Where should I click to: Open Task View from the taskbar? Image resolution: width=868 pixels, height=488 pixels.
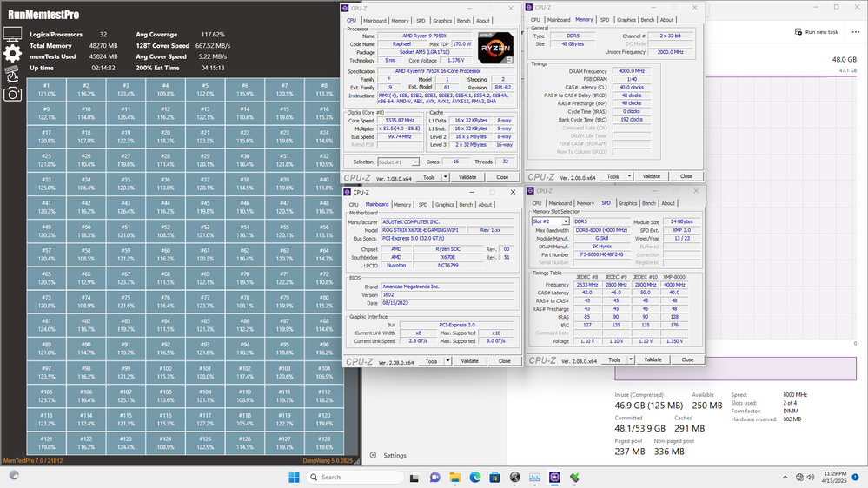pyautogui.click(x=414, y=477)
